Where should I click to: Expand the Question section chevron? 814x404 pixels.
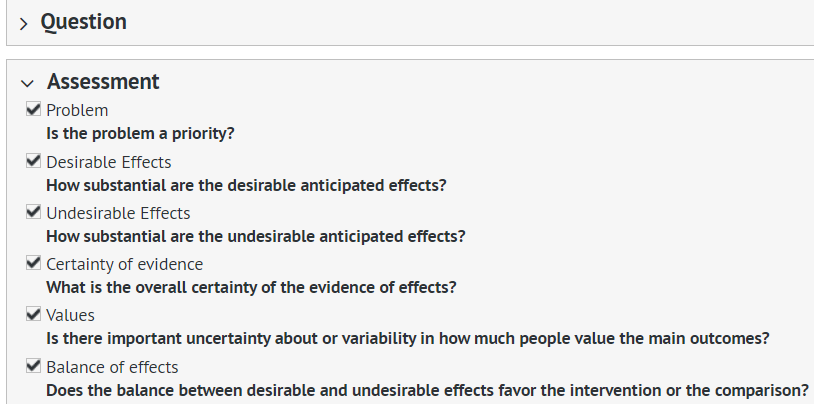[24, 22]
